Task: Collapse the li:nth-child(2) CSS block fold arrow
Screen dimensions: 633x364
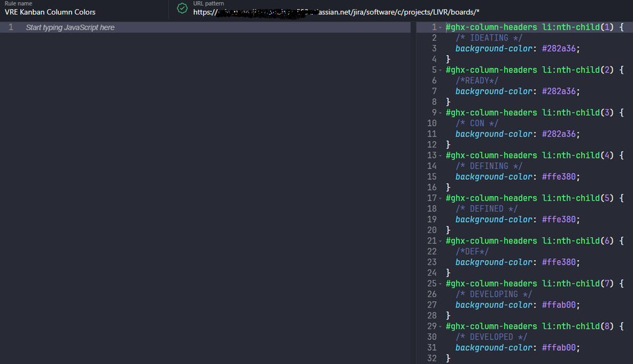Action: click(440, 70)
